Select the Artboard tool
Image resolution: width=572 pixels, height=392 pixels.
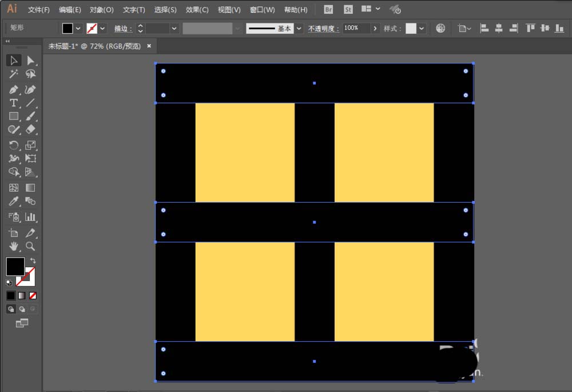point(14,233)
